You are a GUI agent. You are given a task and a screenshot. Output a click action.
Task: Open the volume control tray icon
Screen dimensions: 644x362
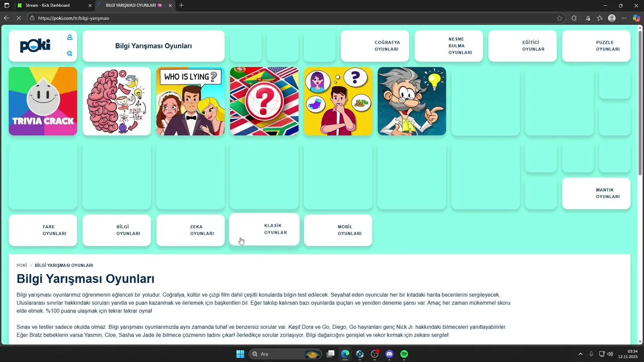[610, 354]
